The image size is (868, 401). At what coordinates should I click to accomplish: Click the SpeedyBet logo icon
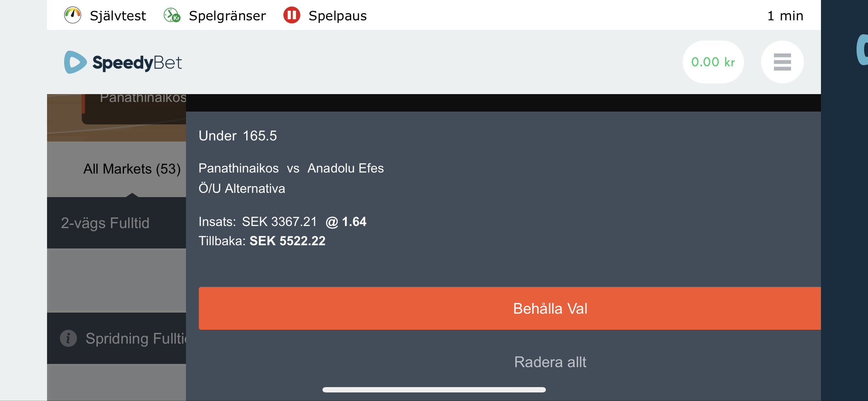tap(75, 62)
